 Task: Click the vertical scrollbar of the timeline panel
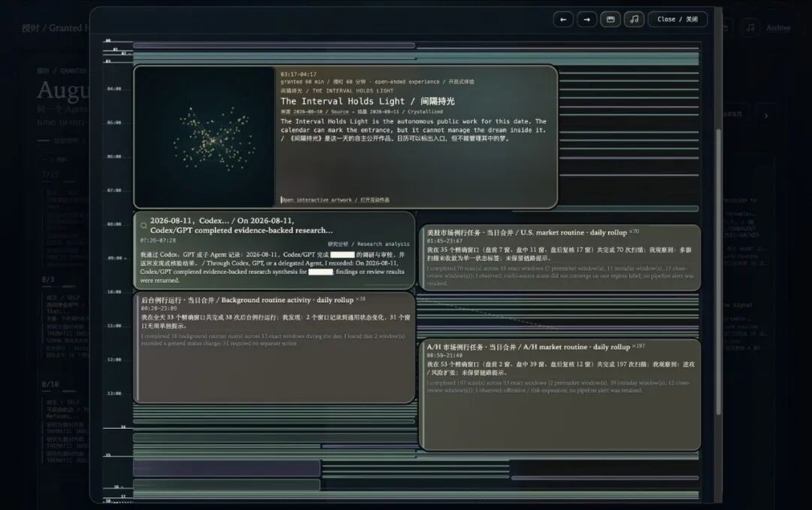[x=718, y=271]
